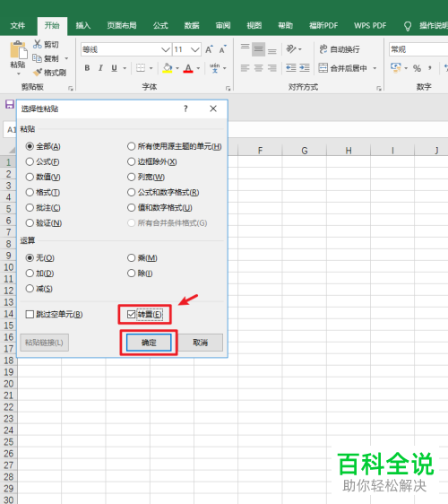Click the Copy icon

(x=37, y=58)
